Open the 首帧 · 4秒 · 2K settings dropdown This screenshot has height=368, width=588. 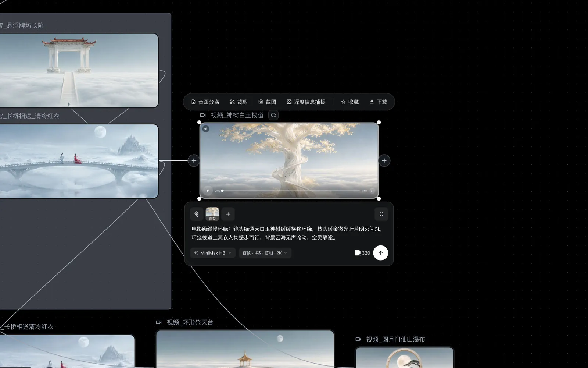pos(265,253)
